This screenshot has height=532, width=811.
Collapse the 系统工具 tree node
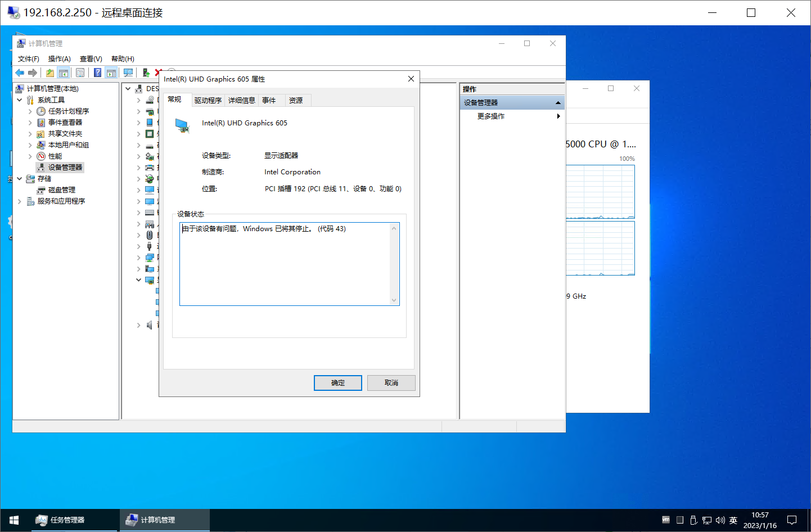(20, 100)
